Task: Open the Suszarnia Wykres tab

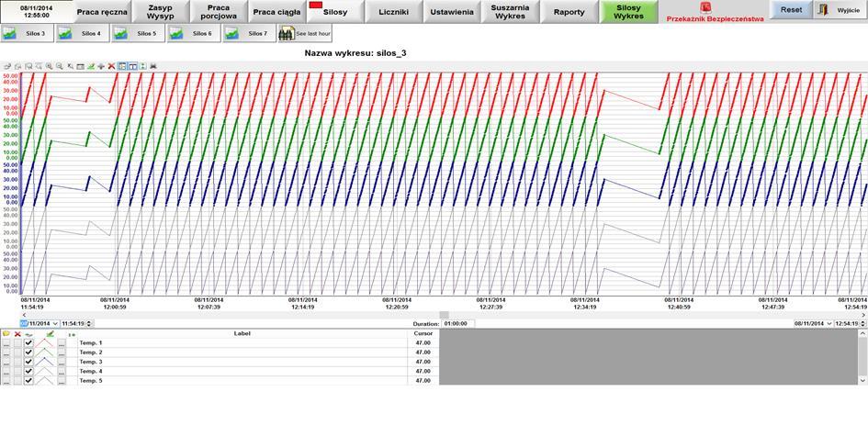Action: click(x=511, y=12)
